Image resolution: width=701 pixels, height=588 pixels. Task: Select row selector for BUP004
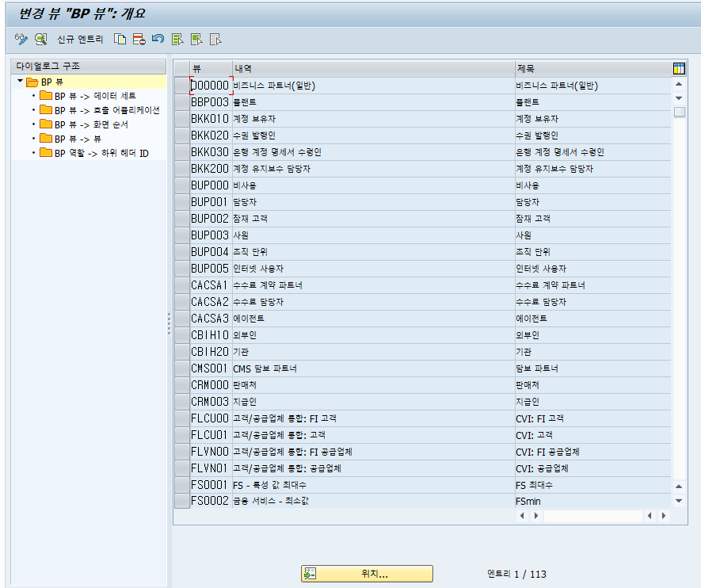coord(182,252)
